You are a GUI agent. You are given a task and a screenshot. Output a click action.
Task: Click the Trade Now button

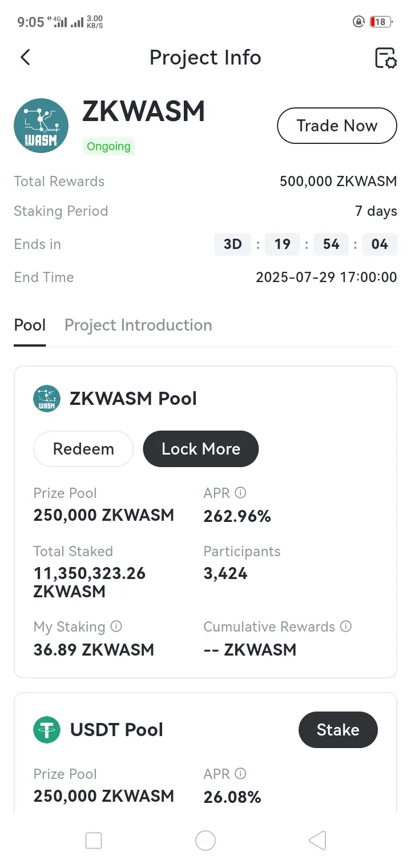(337, 126)
